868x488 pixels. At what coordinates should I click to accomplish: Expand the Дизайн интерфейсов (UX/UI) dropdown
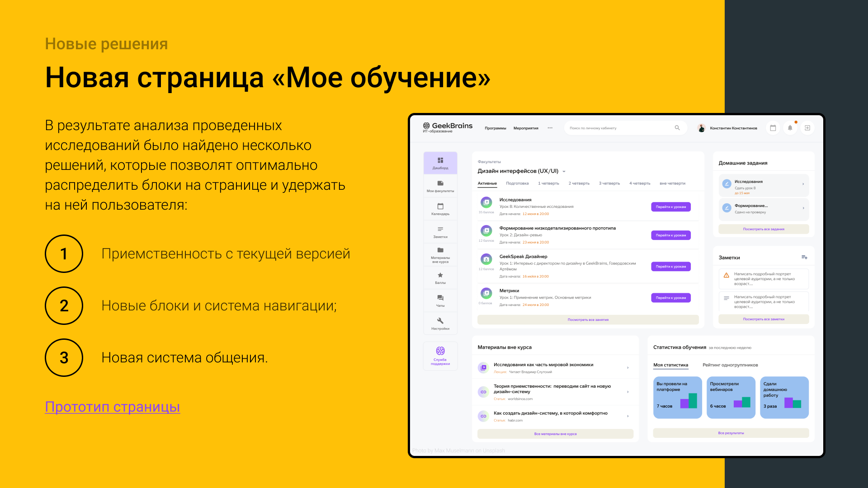564,171
